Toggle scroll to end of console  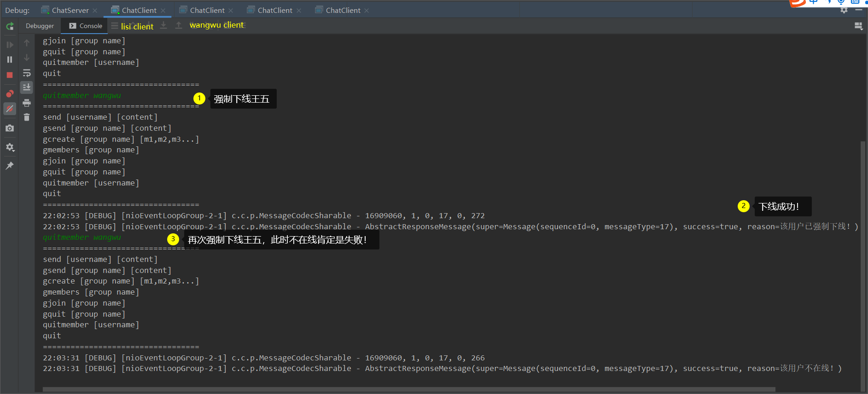(x=27, y=87)
